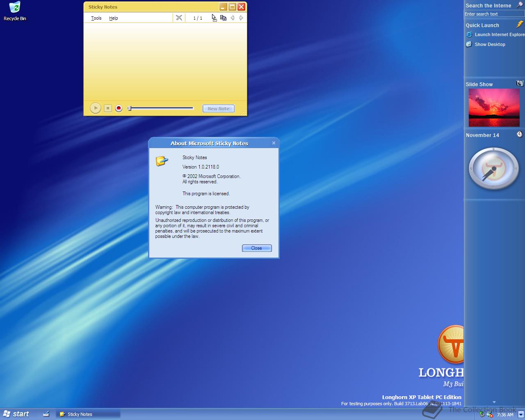Open the Tools menu in Sticky Notes

point(96,18)
